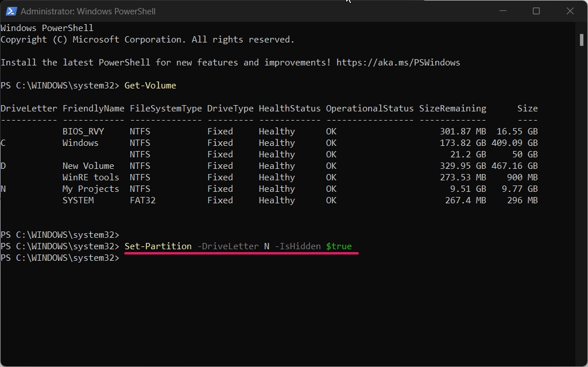Click drive letter C in table
Screen dimensions: 588x367
tap(3, 143)
